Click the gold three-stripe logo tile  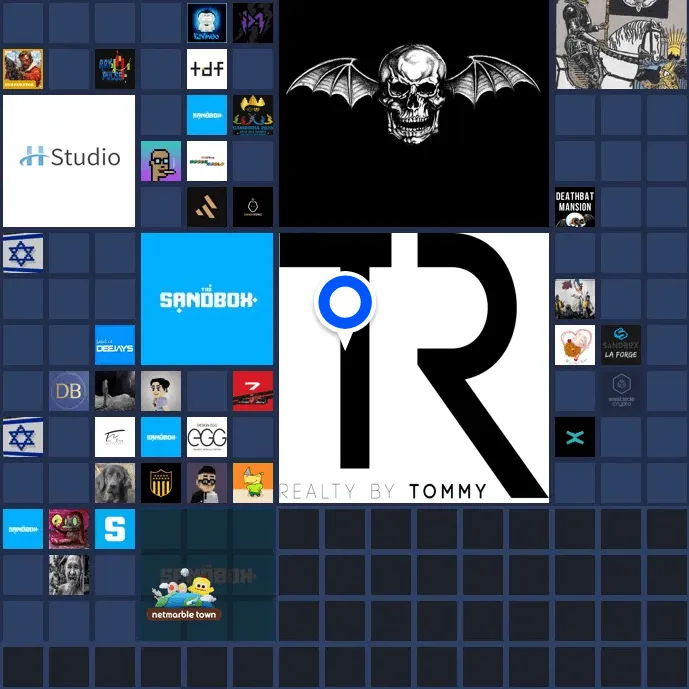pos(207,207)
